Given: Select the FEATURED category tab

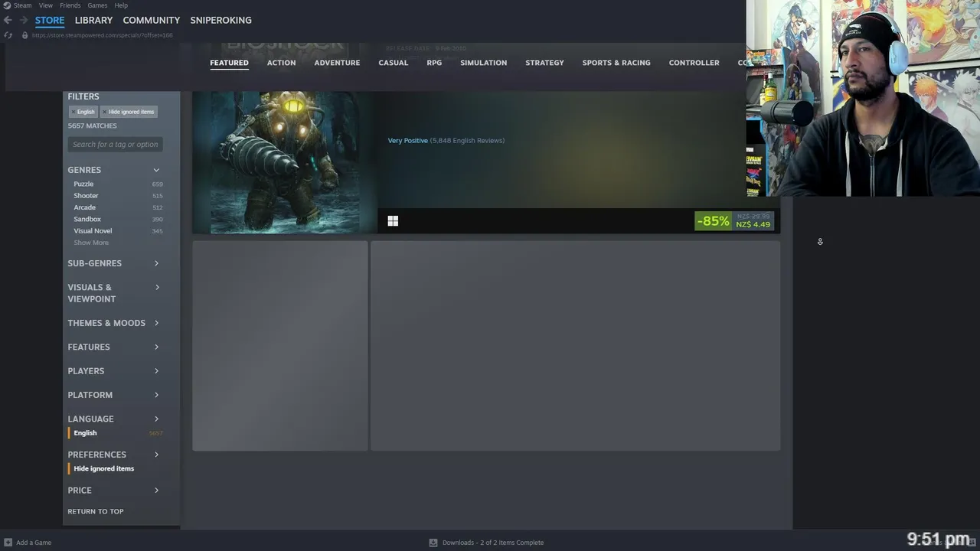Looking at the screenshot, I should click(x=229, y=63).
